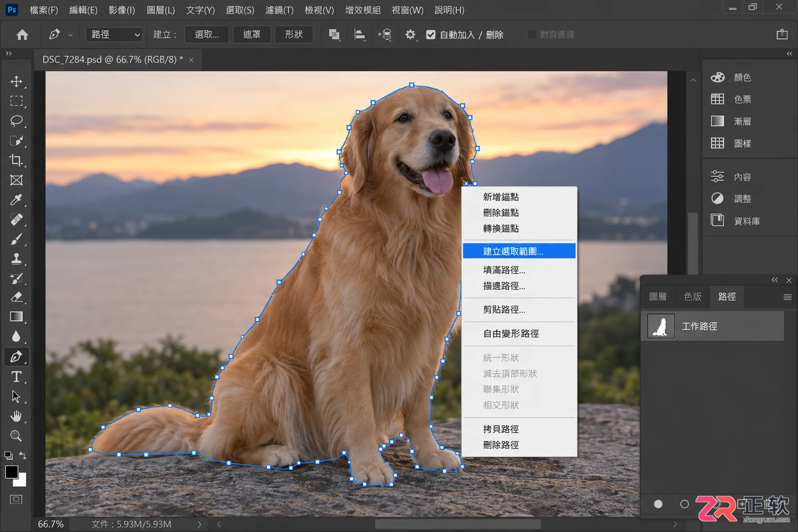Open the Paths panel hamburger menu
798x532 pixels.
787,297
